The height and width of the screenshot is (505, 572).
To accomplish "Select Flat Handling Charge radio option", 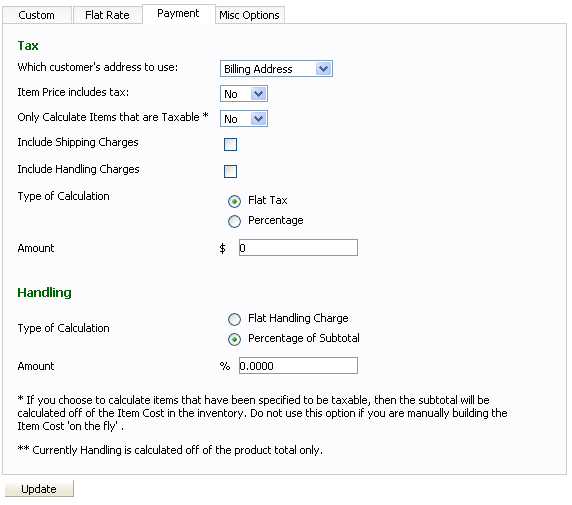I will 234,319.
